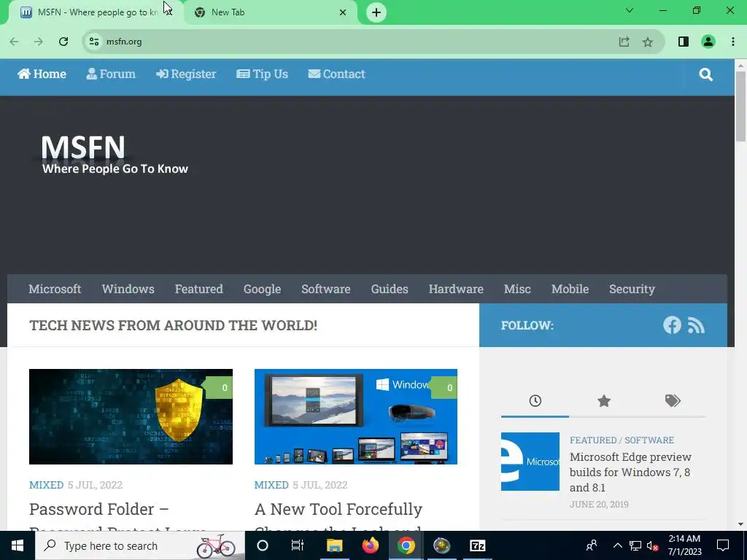Click the site search magnifier icon
Image resolution: width=747 pixels, height=560 pixels.
pyautogui.click(x=706, y=74)
